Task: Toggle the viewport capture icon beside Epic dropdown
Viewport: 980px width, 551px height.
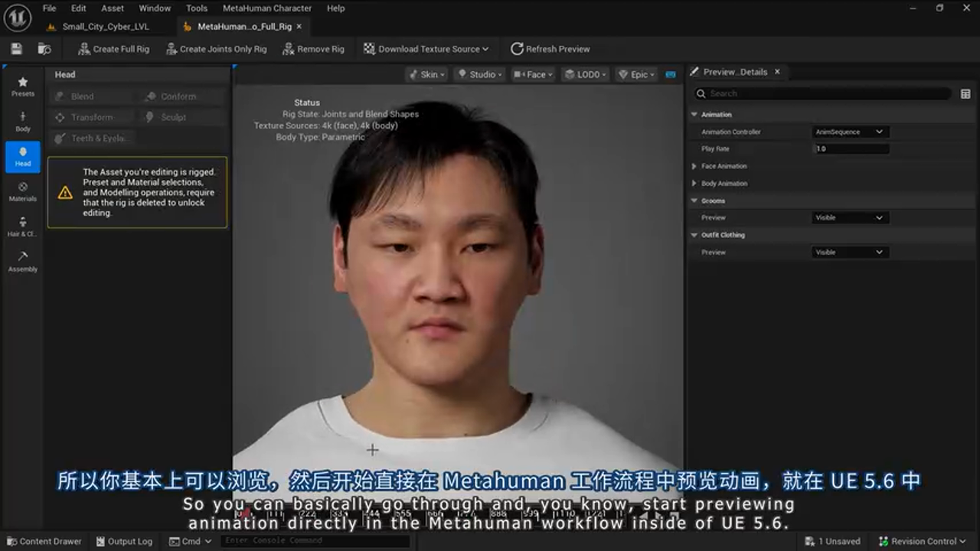Action: [x=671, y=74]
